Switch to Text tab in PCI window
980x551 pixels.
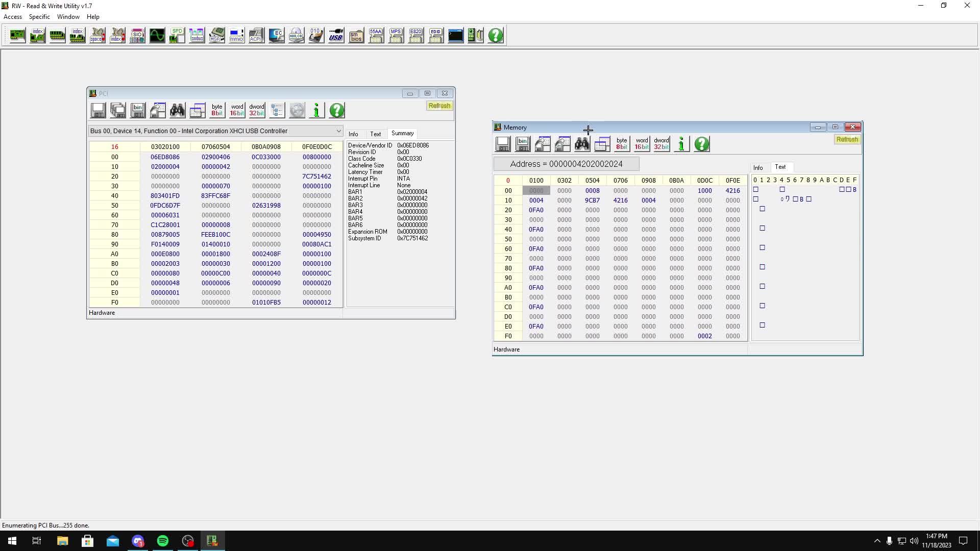click(376, 134)
